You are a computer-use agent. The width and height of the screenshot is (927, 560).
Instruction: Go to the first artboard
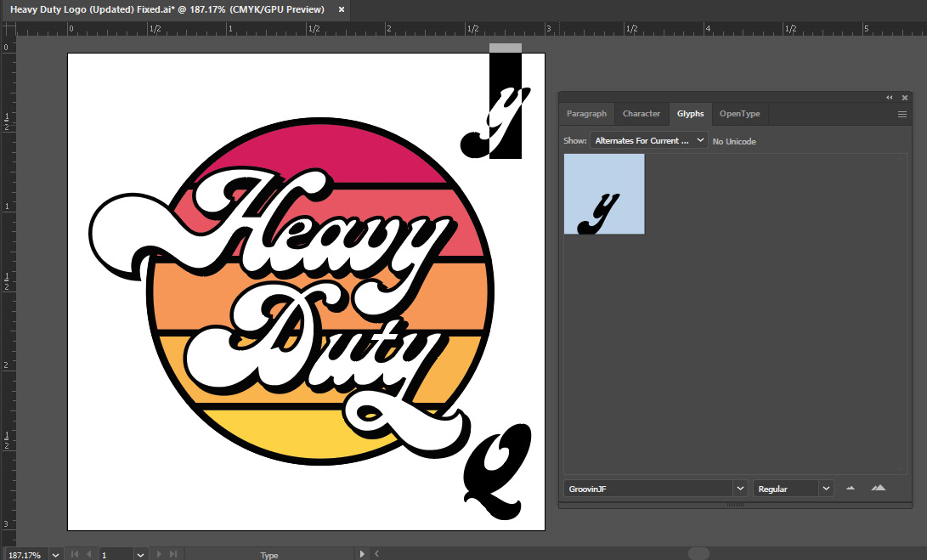(x=75, y=554)
